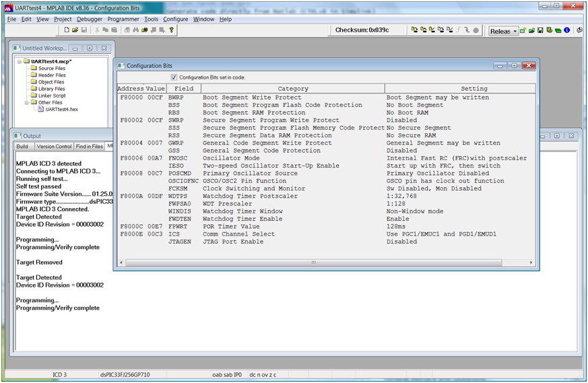
Task: Open Help via the yellow question mark icon
Action: 171,30
